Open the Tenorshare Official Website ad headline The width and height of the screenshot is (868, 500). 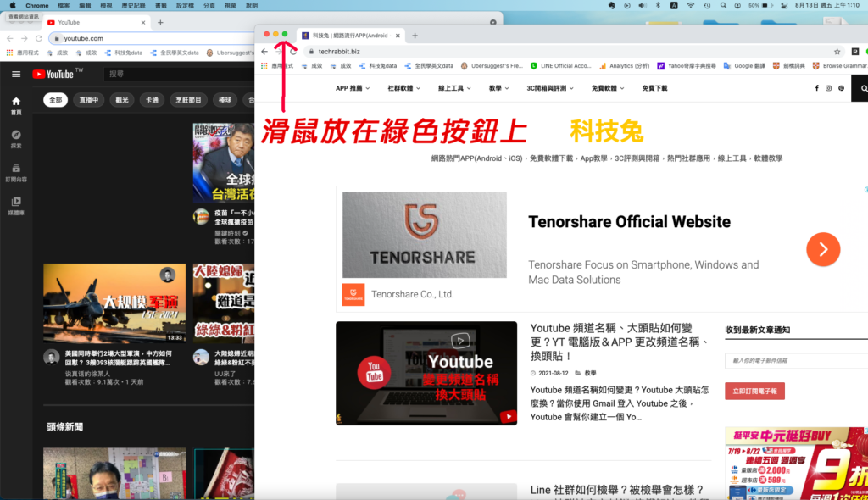[x=630, y=222]
